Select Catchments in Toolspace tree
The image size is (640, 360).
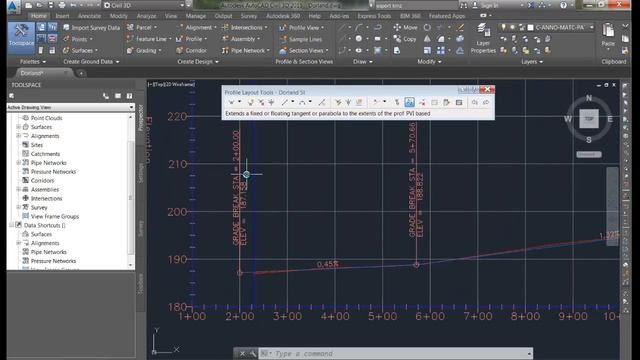point(45,154)
